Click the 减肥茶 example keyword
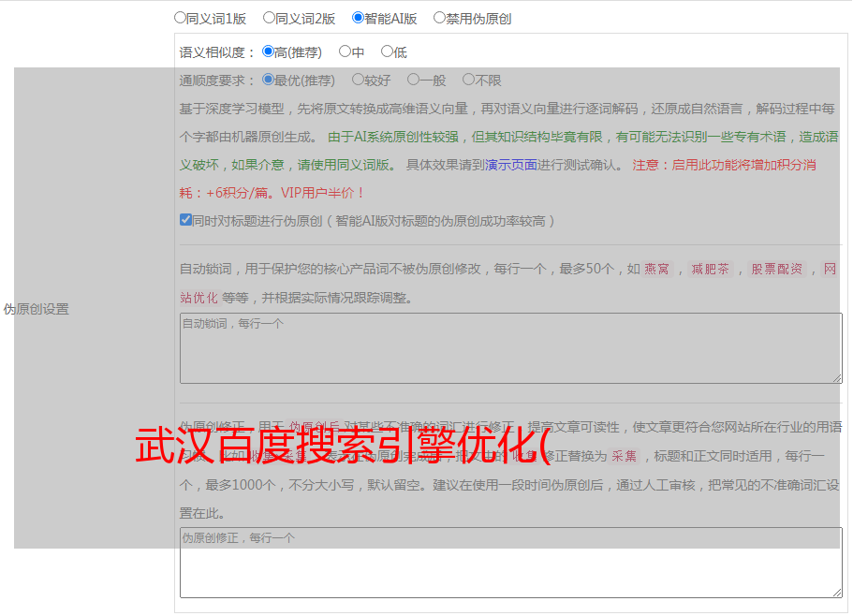This screenshot has width=853, height=616. pyautogui.click(x=711, y=269)
